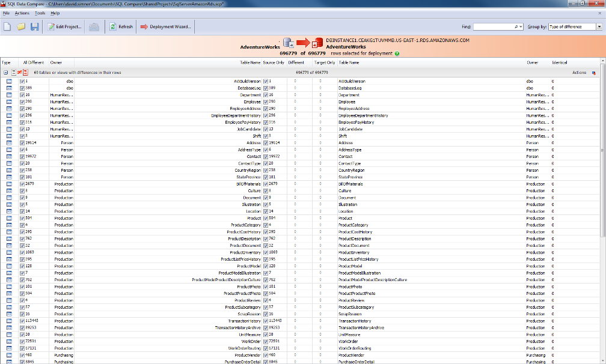
Task: Sort by the Identical column header
Action: pyautogui.click(x=559, y=62)
